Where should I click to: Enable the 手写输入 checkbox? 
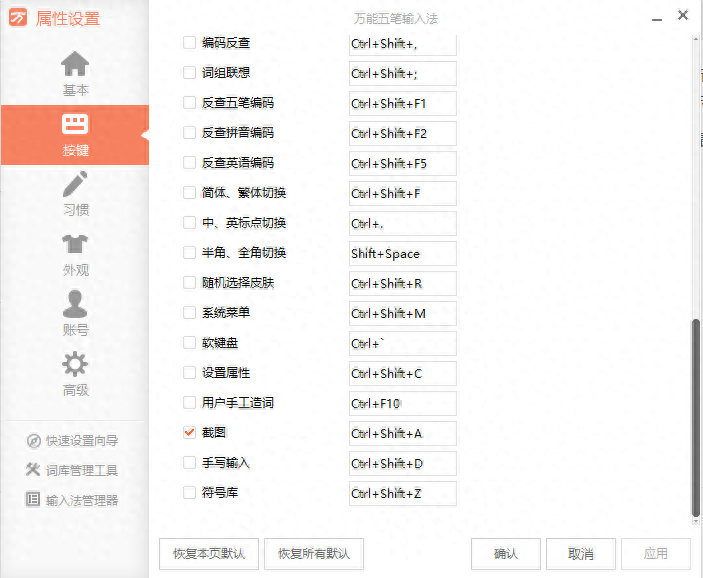(x=189, y=463)
